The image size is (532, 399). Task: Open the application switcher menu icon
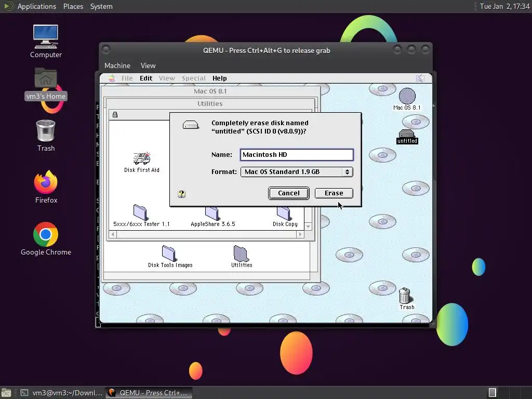click(420, 78)
